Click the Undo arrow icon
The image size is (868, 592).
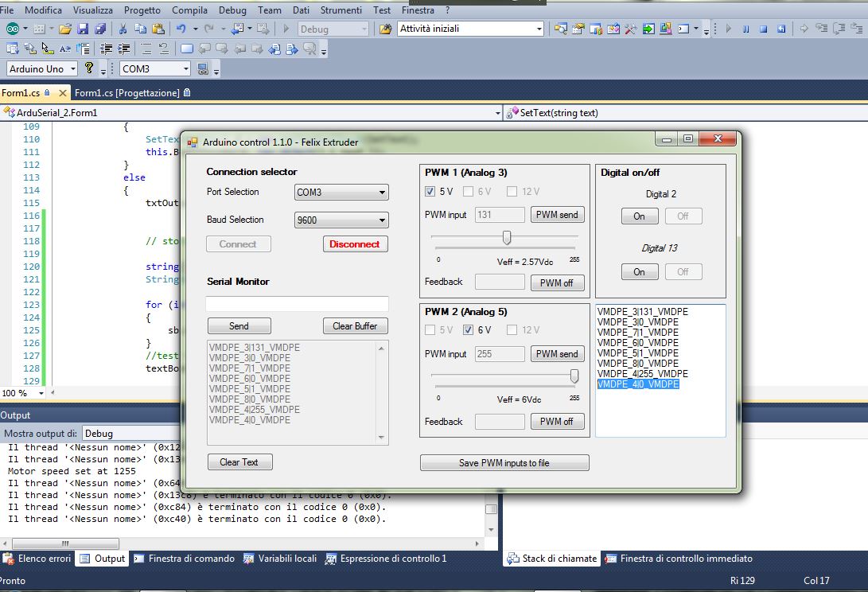(x=181, y=29)
